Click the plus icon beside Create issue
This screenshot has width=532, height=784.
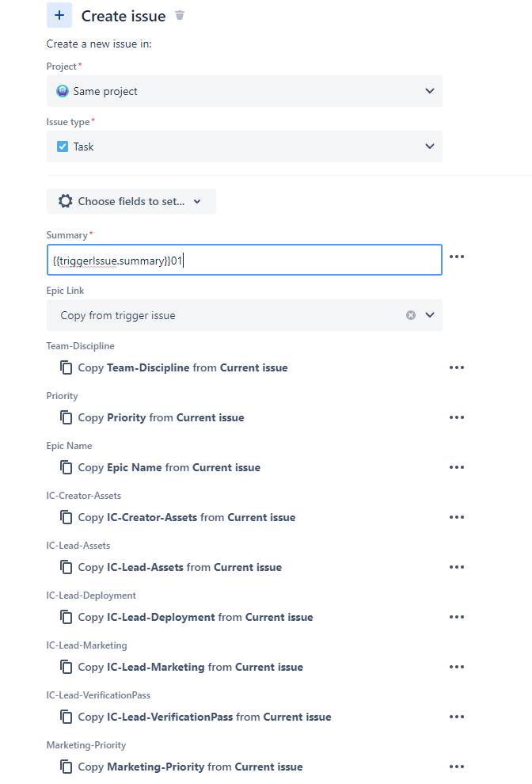pyautogui.click(x=59, y=16)
